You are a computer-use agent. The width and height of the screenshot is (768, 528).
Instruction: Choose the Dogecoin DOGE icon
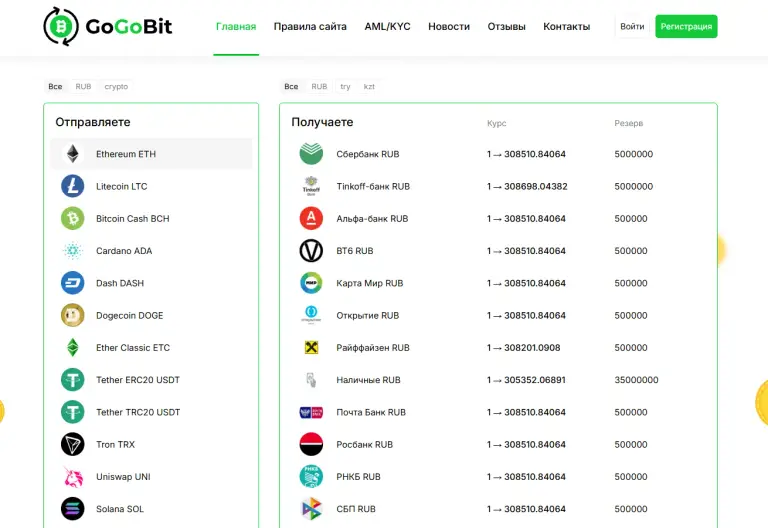pyautogui.click(x=72, y=315)
